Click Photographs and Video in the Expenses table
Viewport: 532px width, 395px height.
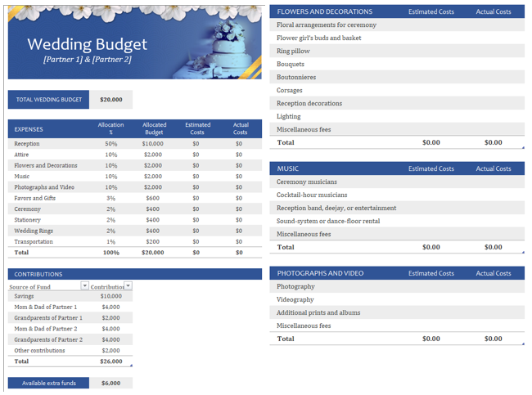44,186
